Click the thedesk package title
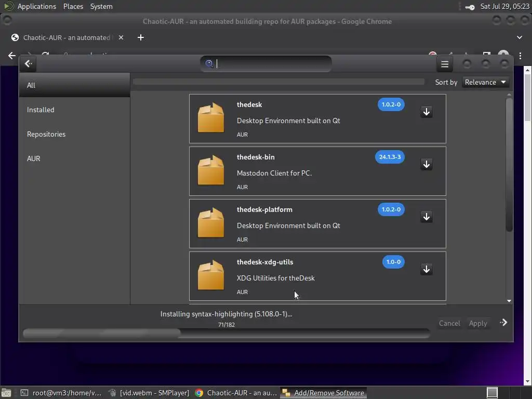The width and height of the screenshot is (532, 399). [x=249, y=104]
